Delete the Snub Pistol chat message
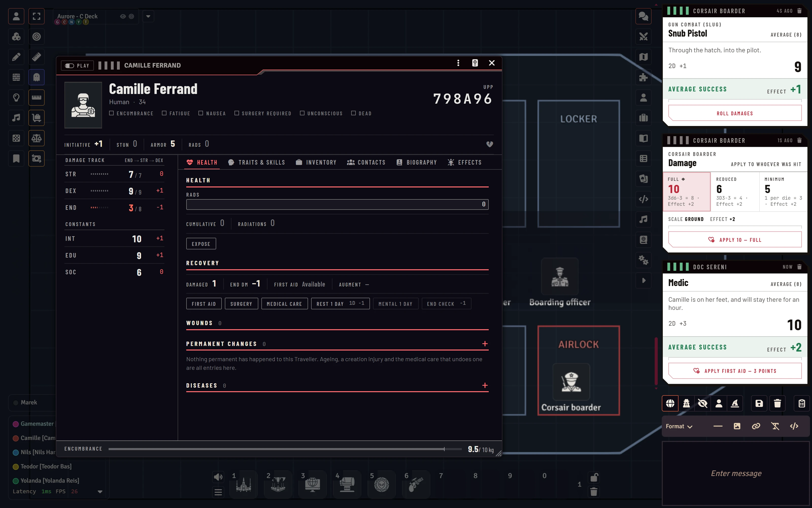Image resolution: width=812 pixels, height=508 pixels. click(800, 11)
